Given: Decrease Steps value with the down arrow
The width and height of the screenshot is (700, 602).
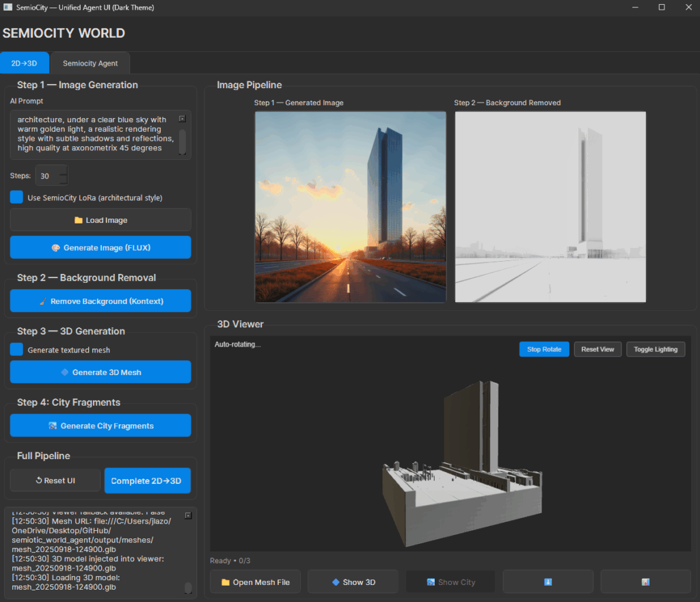Looking at the screenshot, I should pyautogui.click(x=64, y=180).
